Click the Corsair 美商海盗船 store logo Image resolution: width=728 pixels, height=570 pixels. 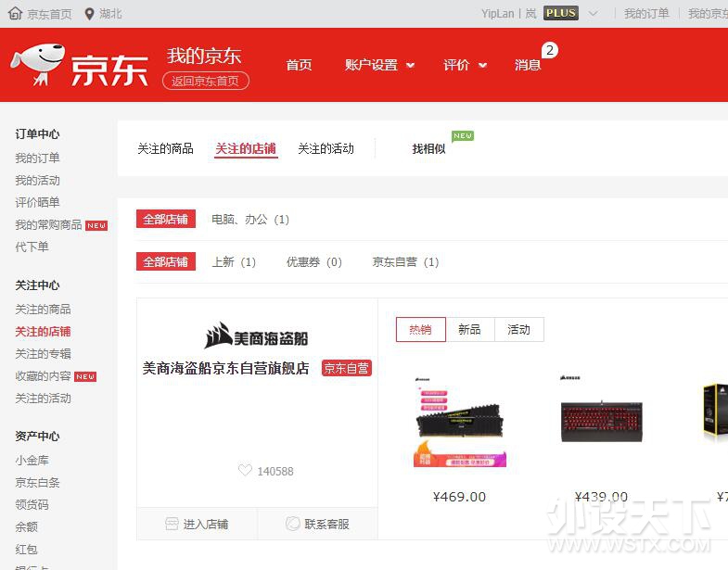pyautogui.click(x=256, y=336)
